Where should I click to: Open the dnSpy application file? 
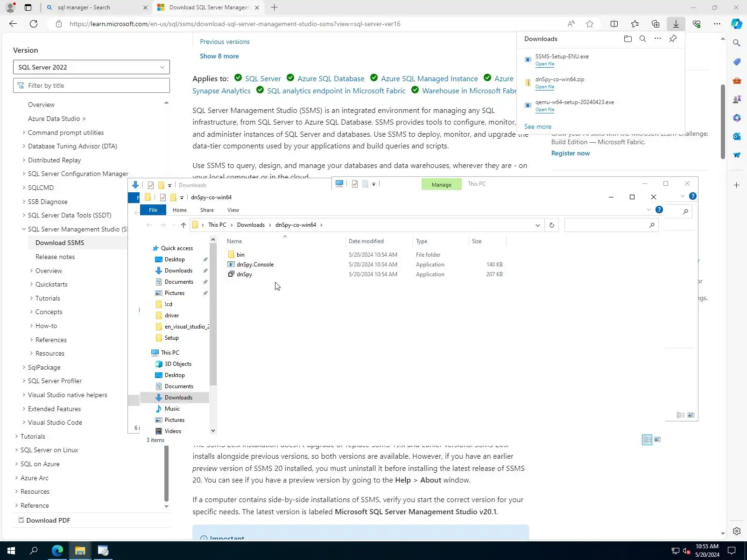click(244, 274)
